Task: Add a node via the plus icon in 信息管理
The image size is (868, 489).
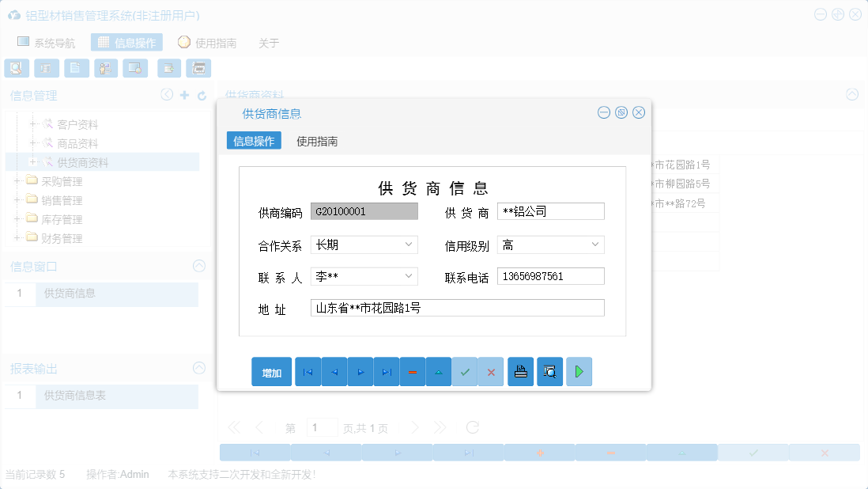Action: coord(183,94)
